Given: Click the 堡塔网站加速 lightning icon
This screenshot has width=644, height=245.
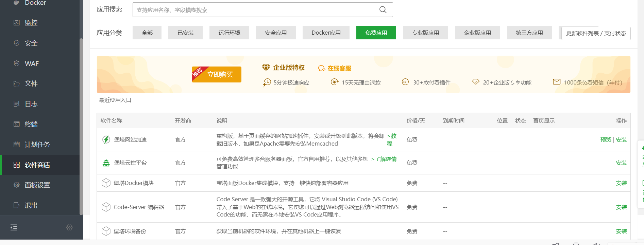Looking at the screenshot, I should pos(106,139).
